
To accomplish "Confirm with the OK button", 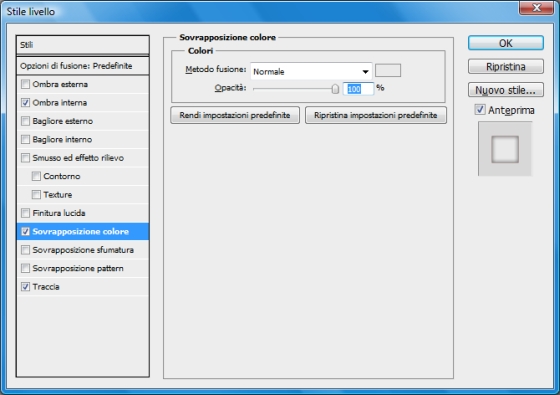I will pyautogui.click(x=506, y=43).
